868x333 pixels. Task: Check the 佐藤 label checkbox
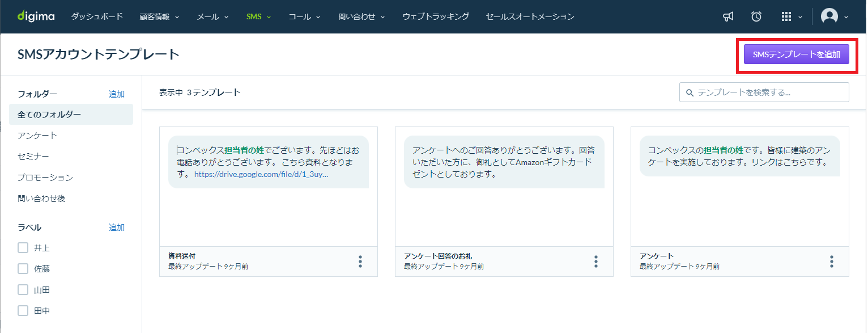tap(23, 268)
